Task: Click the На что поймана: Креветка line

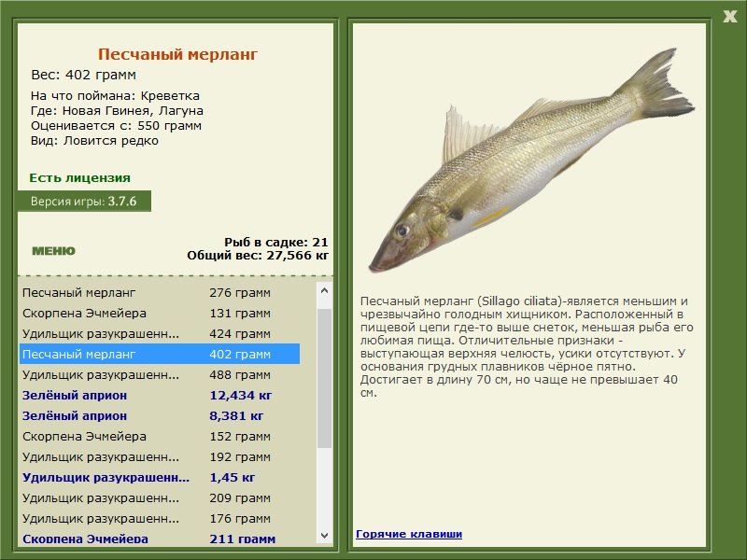Action: click(x=115, y=96)
